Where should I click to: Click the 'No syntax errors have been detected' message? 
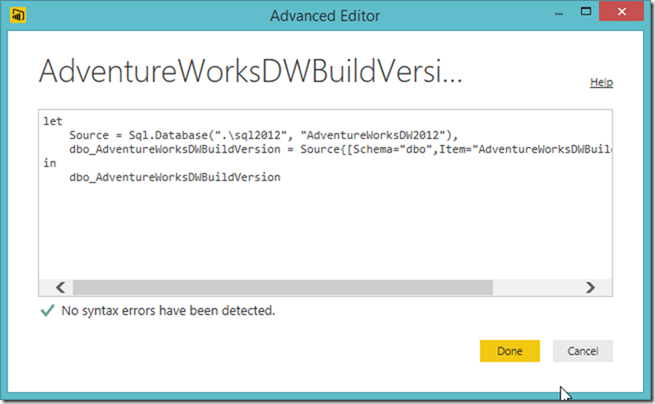point(168,310)
